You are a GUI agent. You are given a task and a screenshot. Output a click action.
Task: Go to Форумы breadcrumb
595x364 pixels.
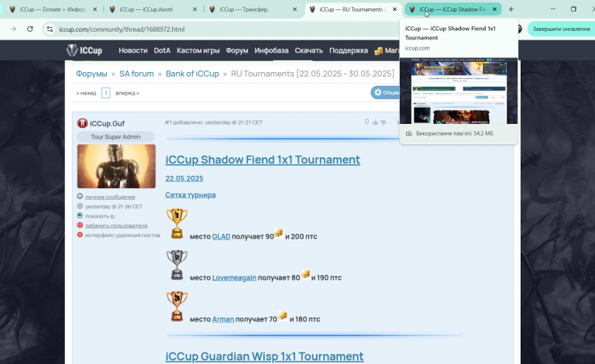(91, 74)
